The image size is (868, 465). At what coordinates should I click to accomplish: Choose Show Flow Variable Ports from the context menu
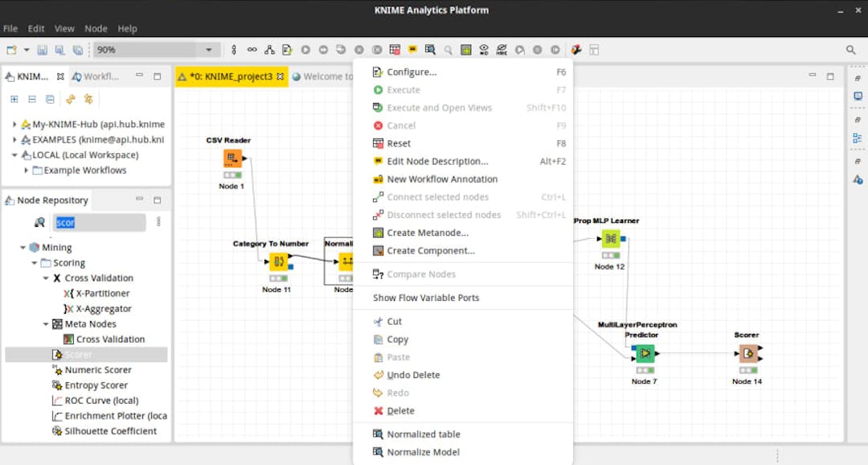427,297
